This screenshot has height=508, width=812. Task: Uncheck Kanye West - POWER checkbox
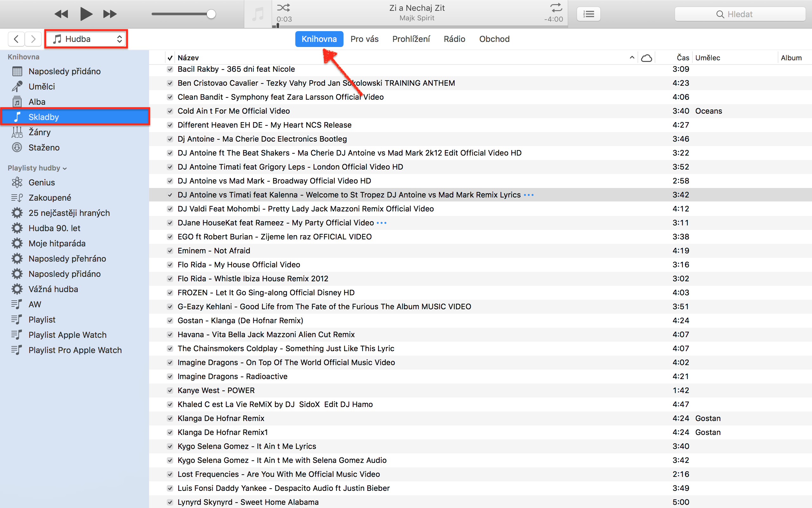click(170, 391)
